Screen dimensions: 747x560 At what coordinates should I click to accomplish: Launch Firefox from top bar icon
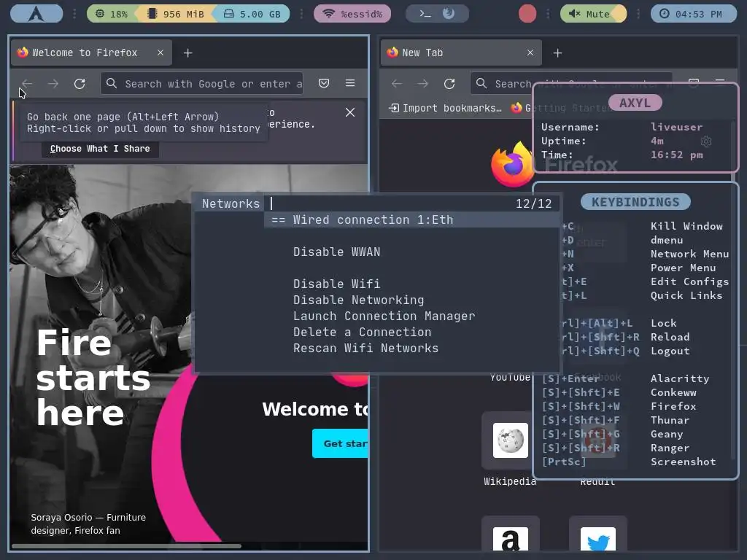pyautogui.click(x=449, y=13)
